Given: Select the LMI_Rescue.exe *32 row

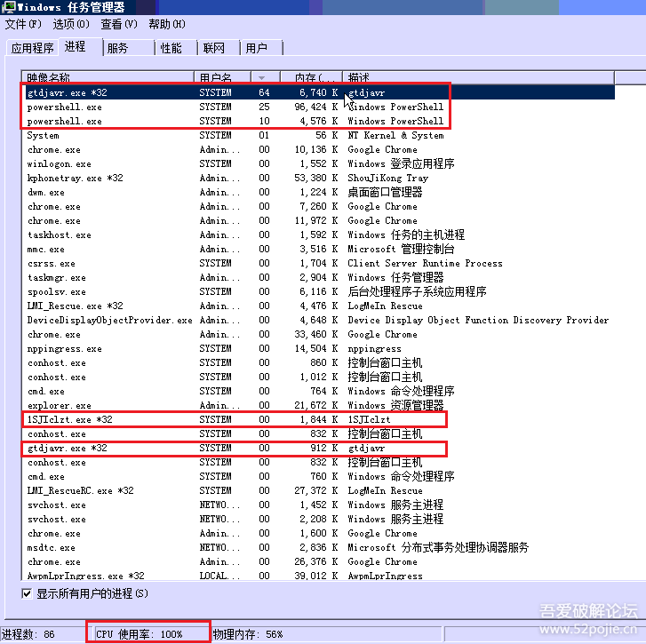Looking at the screenshot, I should click(318, 306).
